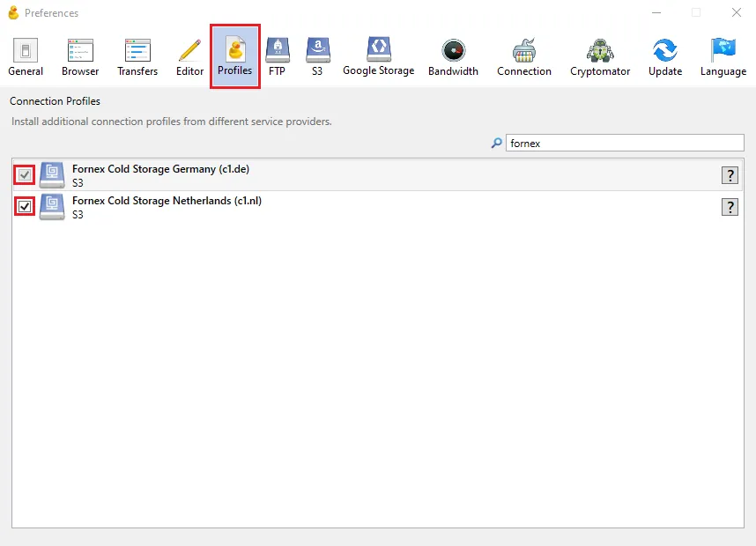Image resolution: width=756 pixels, height=546 pixels.
Task: Toggle Fornex Cold Storage Netherlands checkbox
Action: [25, 207]
